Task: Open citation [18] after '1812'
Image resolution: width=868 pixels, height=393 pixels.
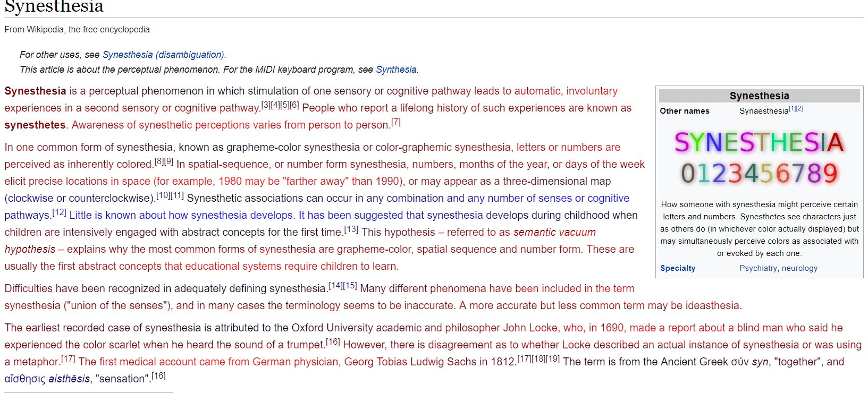Action: pos(538,358)
